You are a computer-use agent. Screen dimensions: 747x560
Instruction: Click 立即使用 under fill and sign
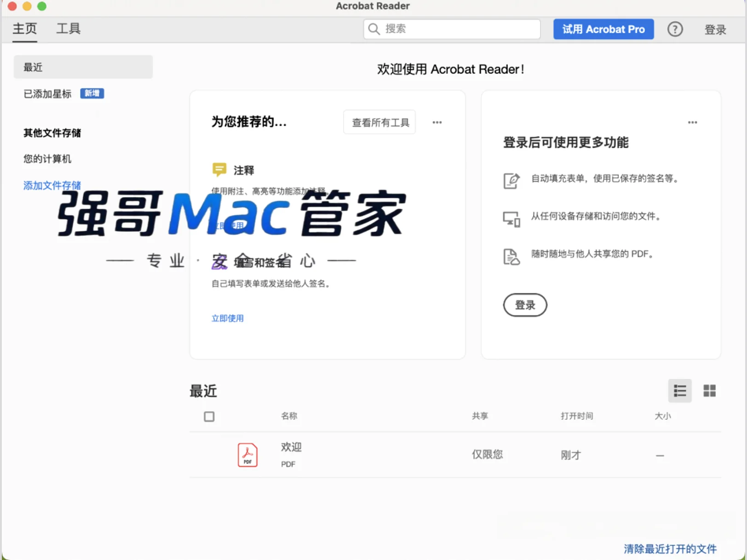(x=228, y=318)
